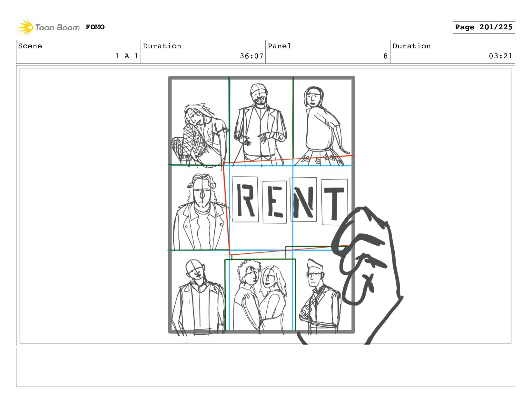
Task: Click the Panel label
Action: pyautogui.click(x=280, y=46)
